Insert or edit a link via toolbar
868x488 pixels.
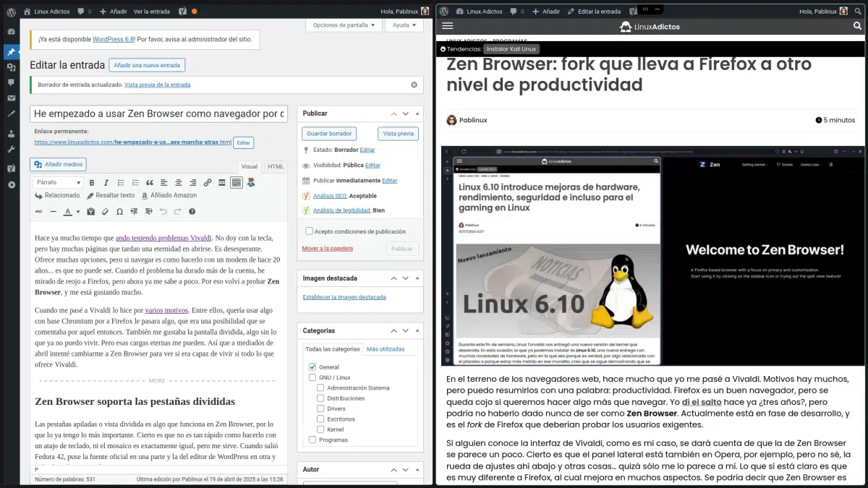(208, 183)
